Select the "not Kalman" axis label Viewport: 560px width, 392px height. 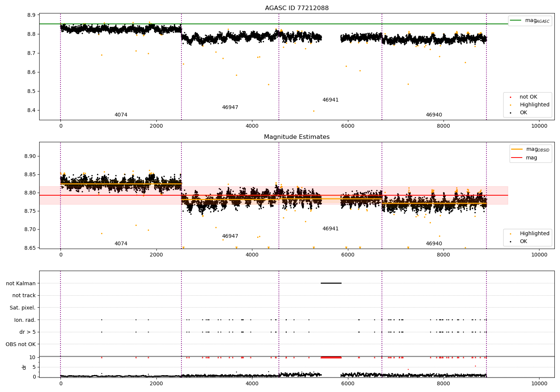(21, 283)
